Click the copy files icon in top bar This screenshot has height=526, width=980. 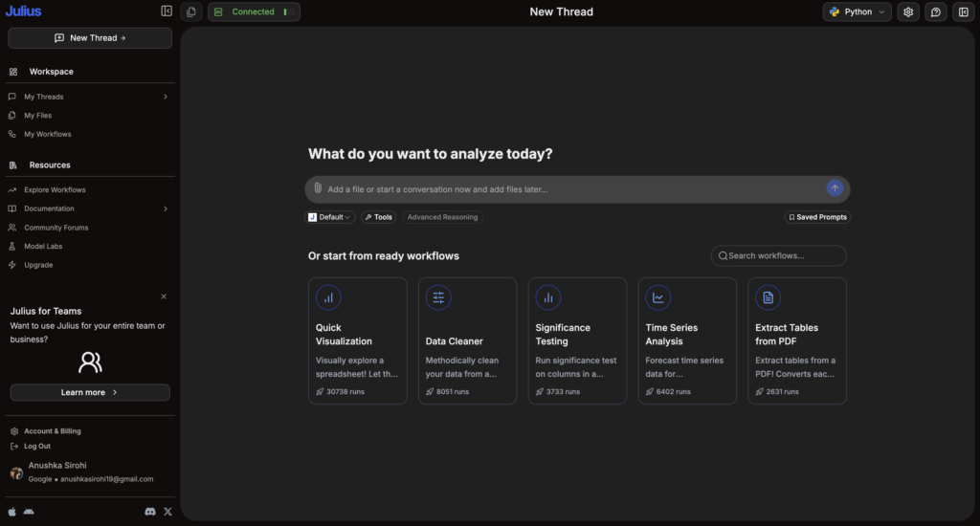coord(191,11)
